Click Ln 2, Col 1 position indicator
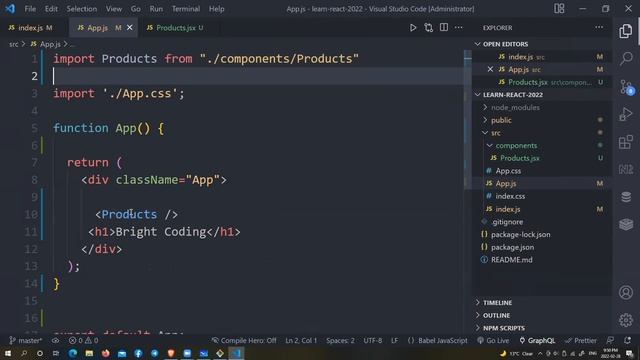Screen dimensions: 640x360 (301, 340)
